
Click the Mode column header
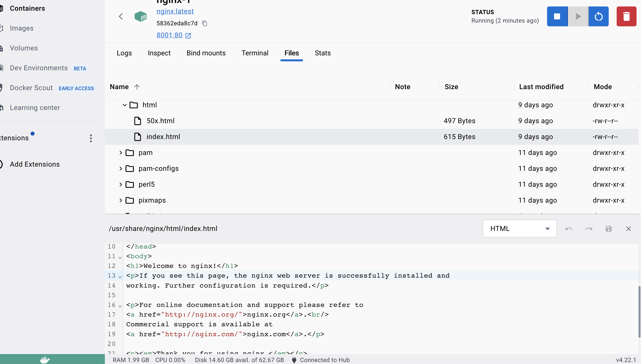coord(603,87)
